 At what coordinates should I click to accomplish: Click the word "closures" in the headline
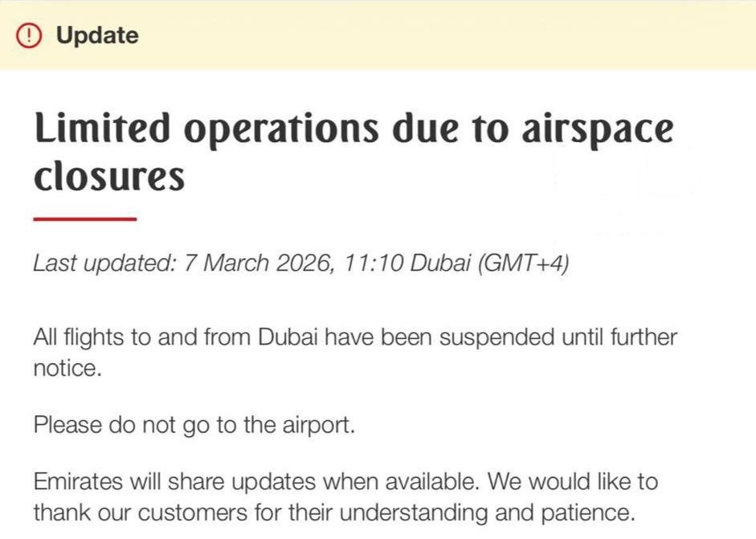(108, 176)
